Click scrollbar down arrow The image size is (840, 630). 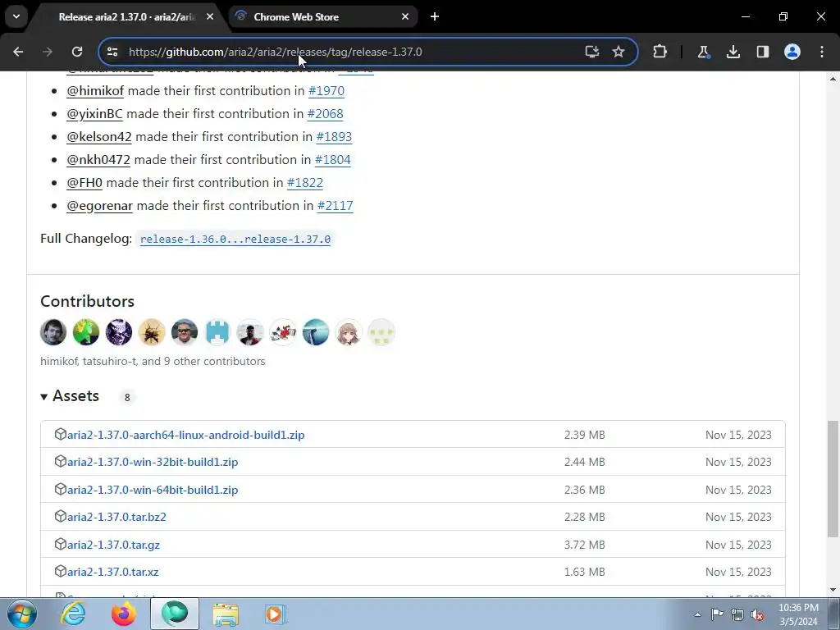click(x=833, y=590)
